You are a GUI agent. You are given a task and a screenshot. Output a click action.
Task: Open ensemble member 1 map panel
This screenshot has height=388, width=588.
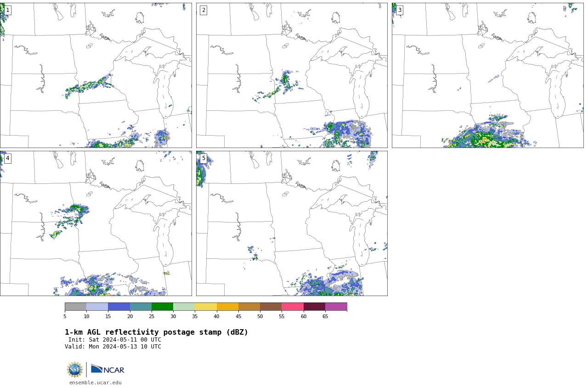96,75
